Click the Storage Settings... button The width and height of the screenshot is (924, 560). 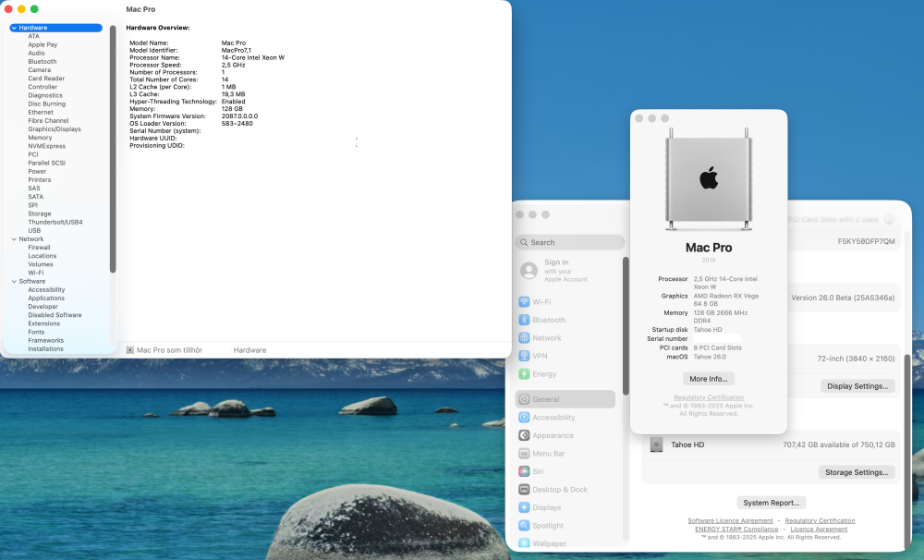tap(857, 472)
